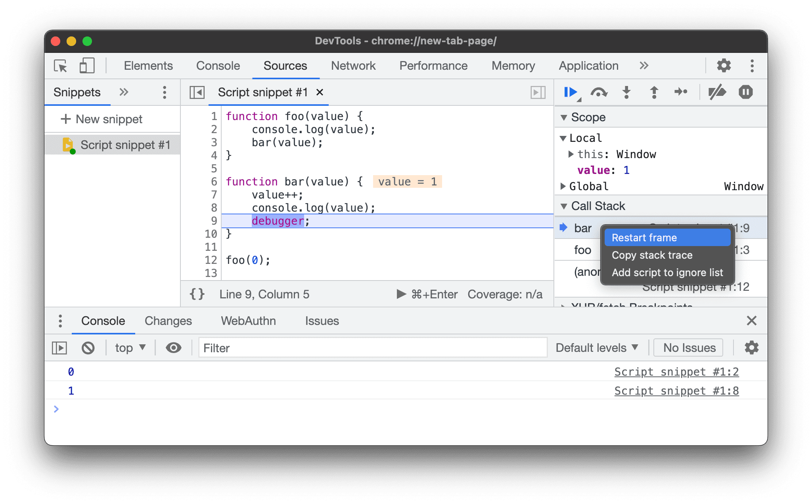Image resolution: width=812 pixels, height=504 pixels.
Task: Click the Pause on exceptions icon
Action: point(746,93)
